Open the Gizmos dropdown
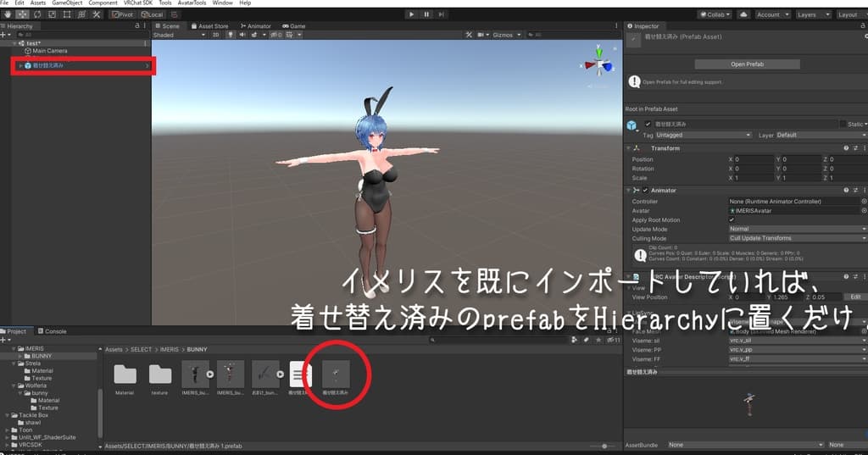868x455 pixels. 507,35
